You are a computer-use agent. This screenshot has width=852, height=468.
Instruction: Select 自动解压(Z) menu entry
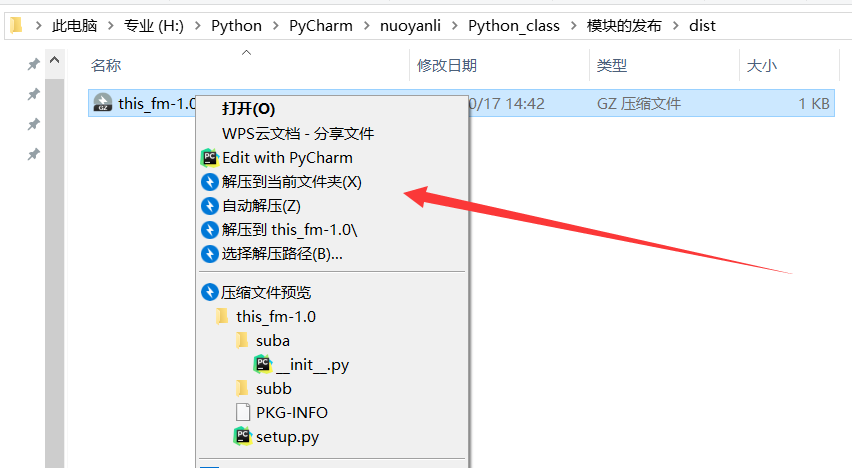click(x=261, y=205)
